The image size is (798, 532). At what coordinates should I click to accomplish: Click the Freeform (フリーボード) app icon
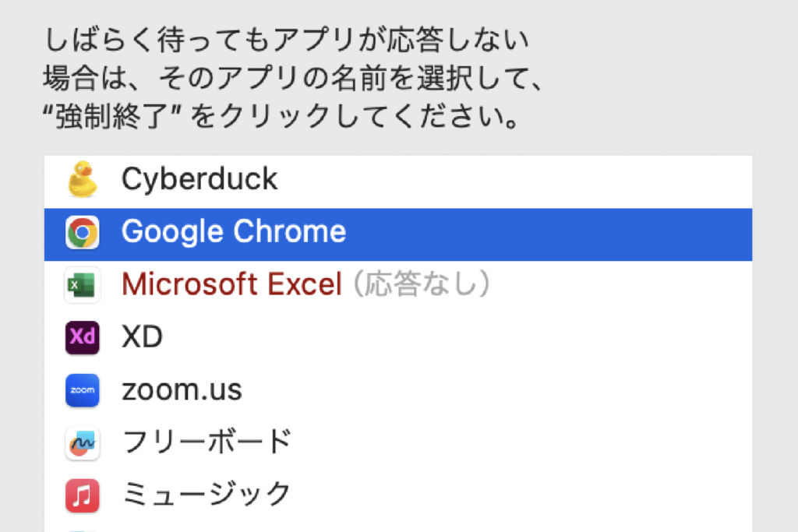pyautogui.click(x=82, y=443)
